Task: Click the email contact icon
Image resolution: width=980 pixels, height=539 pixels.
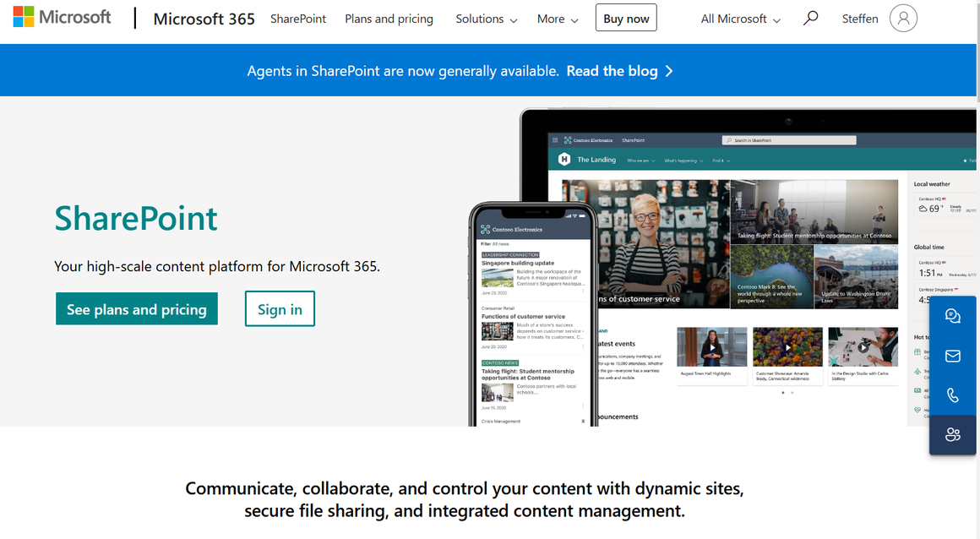Action: tap(952, 355)
